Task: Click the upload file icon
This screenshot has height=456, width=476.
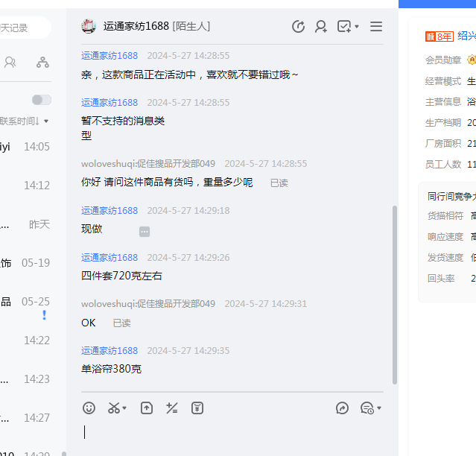Action: (147, 408)
